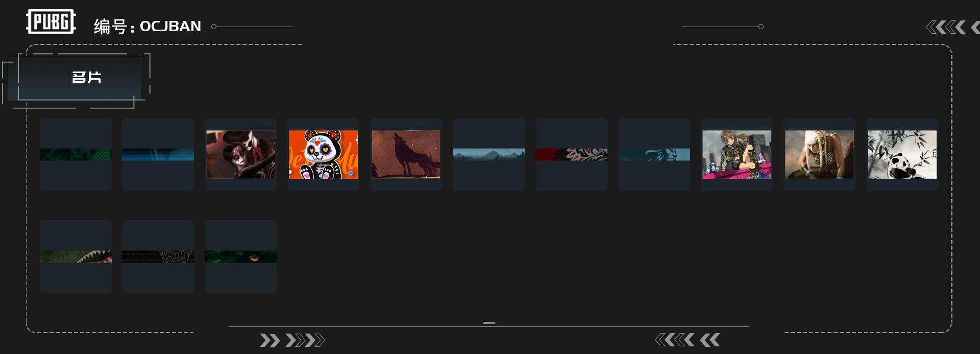980x354 pixels.
Task: Select the green camo pattern namecard
Action: (x=76, y=154)
